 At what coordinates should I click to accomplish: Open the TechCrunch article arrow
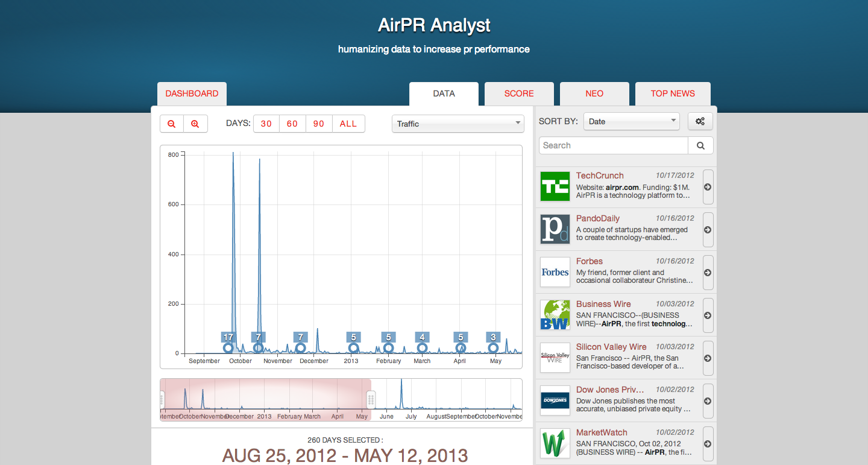pos(708,187)
